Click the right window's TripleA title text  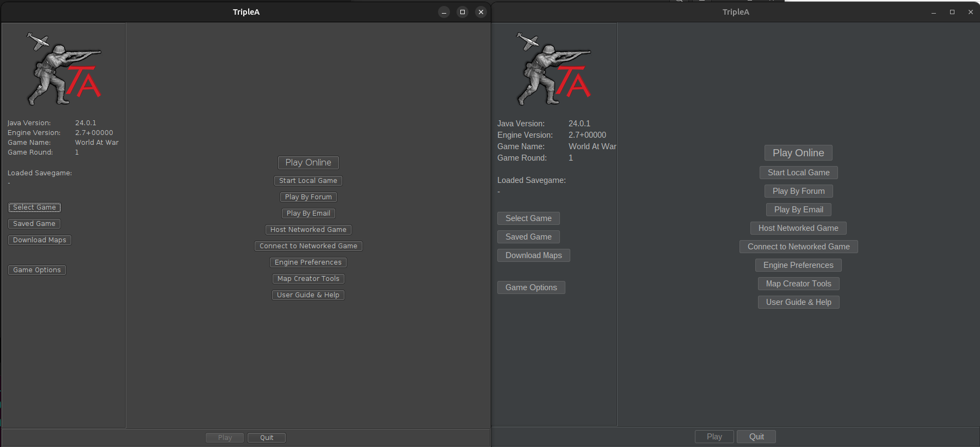[x=736, y=12]
